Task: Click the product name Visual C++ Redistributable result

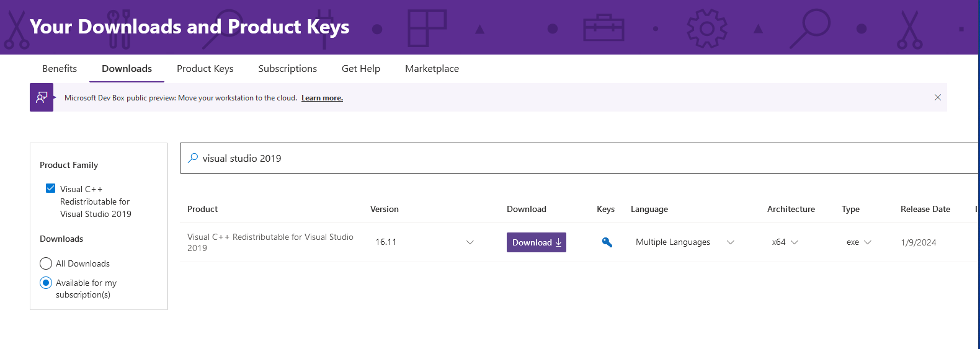Action: click(270, 242)
